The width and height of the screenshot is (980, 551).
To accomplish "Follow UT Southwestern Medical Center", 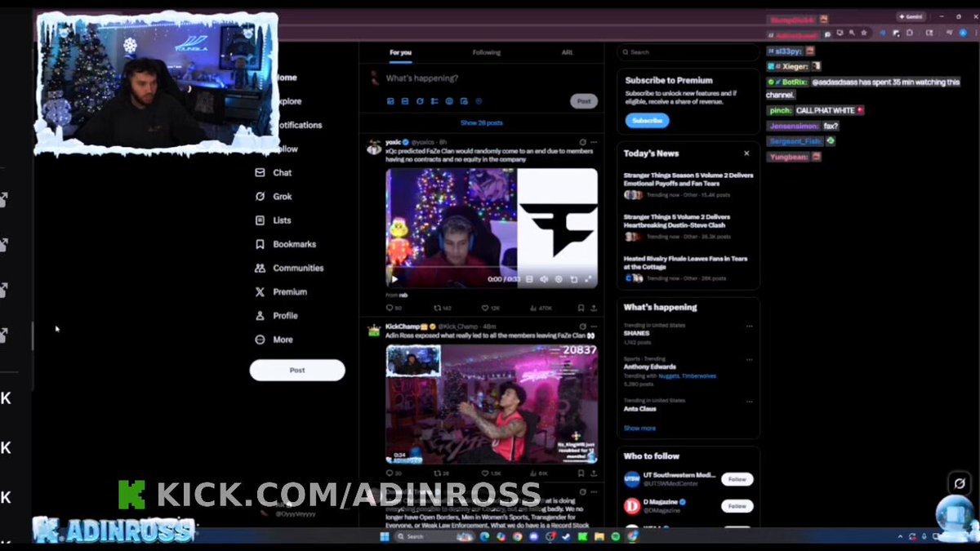I will pos(737,479).
